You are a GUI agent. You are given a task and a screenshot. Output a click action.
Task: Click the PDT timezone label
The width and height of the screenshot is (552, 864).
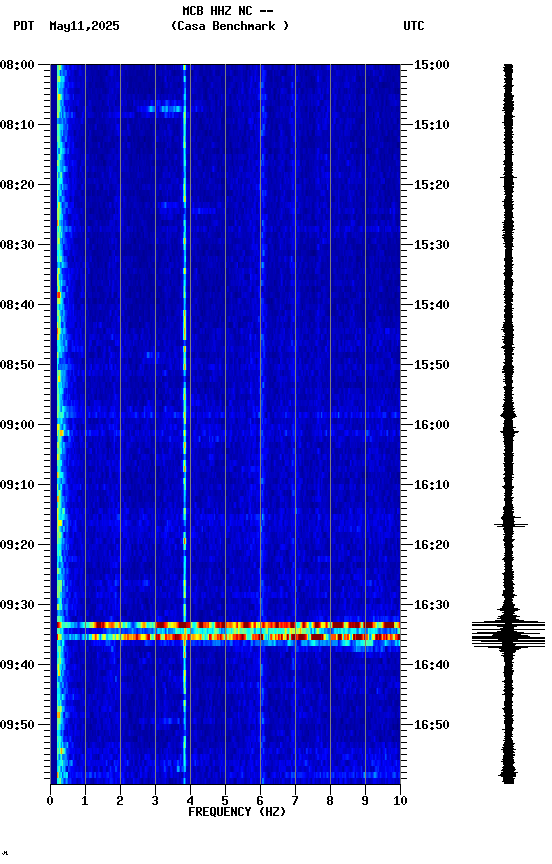click(24, 26)
